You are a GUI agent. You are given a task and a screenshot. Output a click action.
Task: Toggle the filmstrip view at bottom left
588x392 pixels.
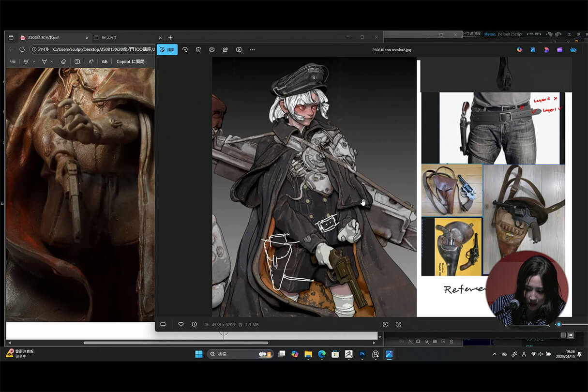[163, 324]
